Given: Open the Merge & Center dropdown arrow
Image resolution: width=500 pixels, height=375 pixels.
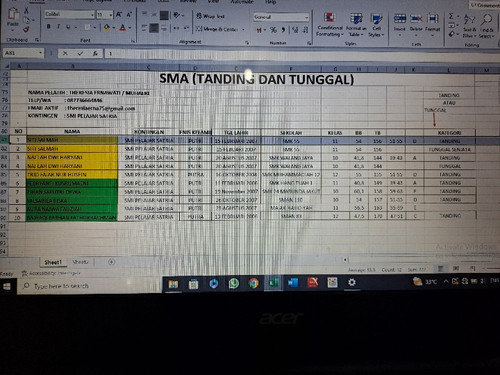Looking at the screenshot, I should pyautogui.click(x=243, y=29).
